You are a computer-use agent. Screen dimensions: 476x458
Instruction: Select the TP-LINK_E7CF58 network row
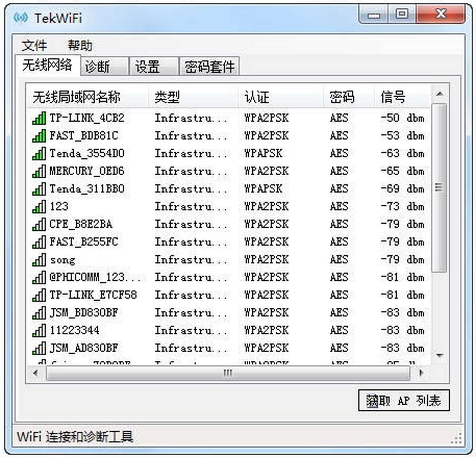tap(93, 295)
